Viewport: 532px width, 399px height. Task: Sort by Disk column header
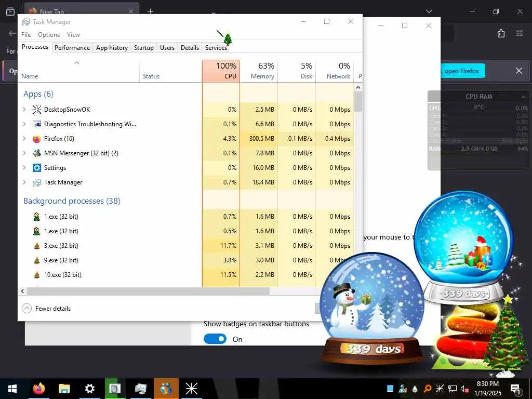click(x=297, y=71)
